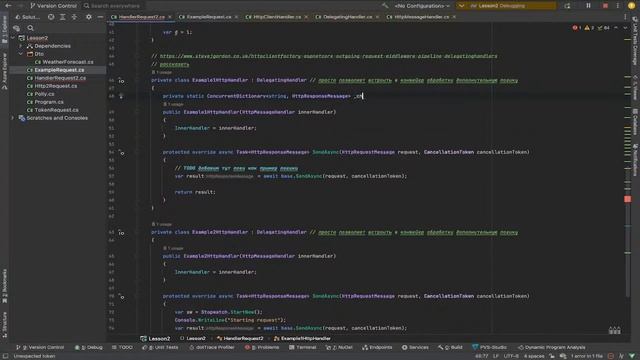Jump to previous highlighted problem arrow
This screenshot has width=640, height=360.
(x=616, y=28)
